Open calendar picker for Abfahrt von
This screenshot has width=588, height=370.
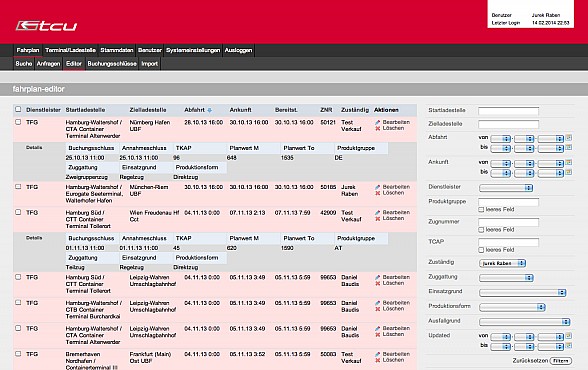point(569,138)
